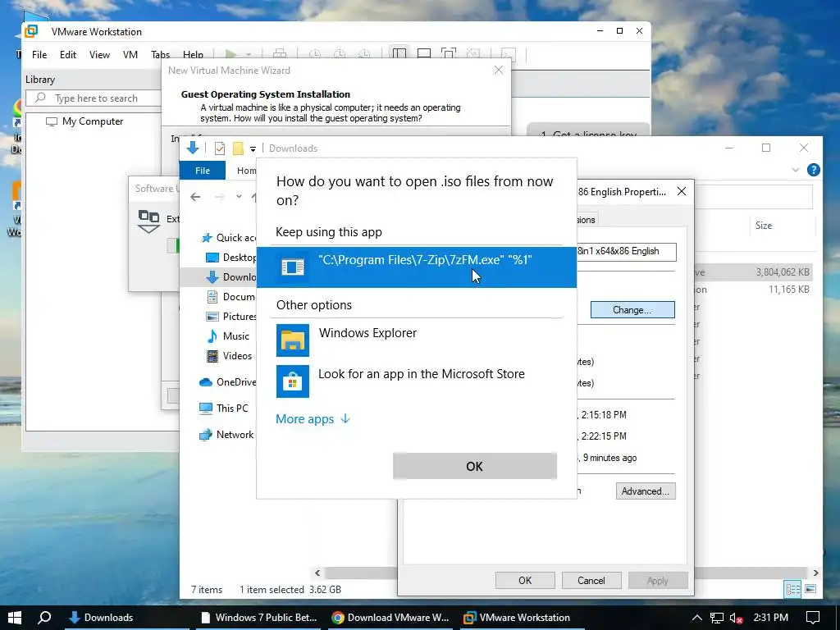Click left arrow of explorer horizontal scrollbar
This screenshot has width=840, height=630.
click(x=317, y=573)
